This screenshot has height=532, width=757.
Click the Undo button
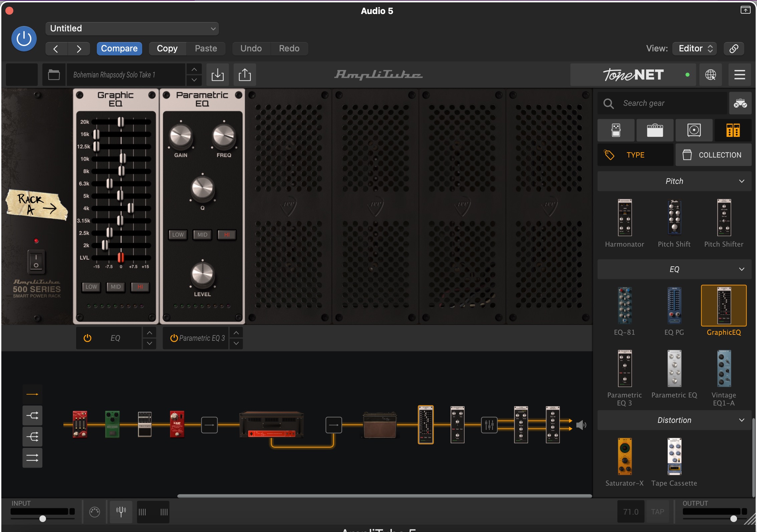[251, 49]
